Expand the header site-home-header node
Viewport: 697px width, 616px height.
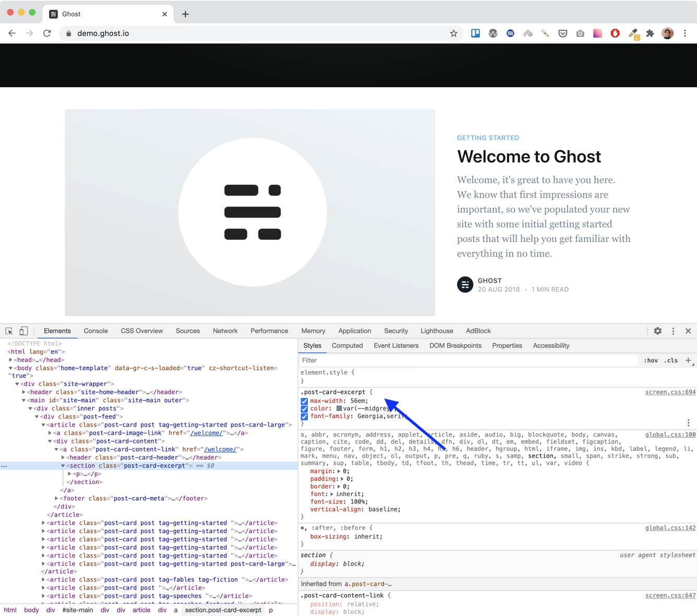(24, 392)
